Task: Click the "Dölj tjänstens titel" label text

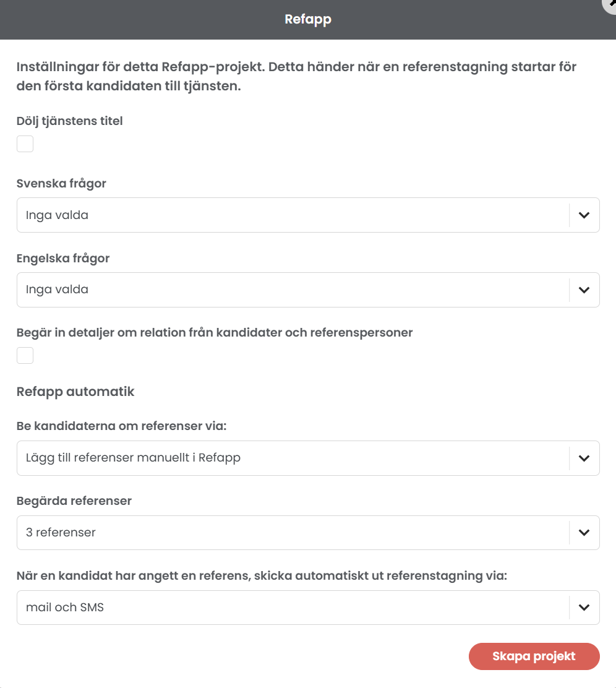Action: point(70,121)
